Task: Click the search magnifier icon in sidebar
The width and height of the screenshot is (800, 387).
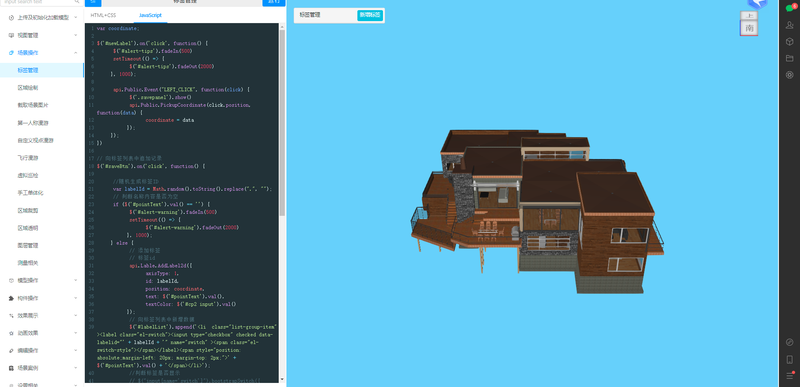Action: 76,2
